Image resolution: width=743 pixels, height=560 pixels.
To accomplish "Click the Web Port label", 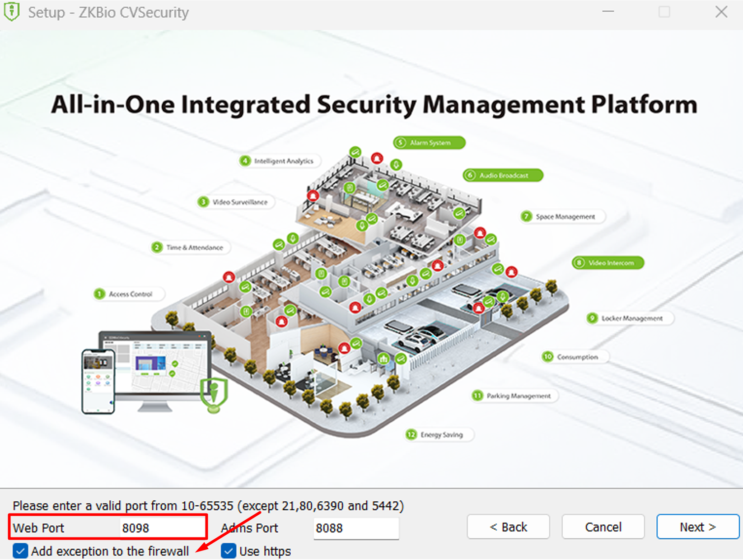I will pyautogui.click(x=38, y=528).
